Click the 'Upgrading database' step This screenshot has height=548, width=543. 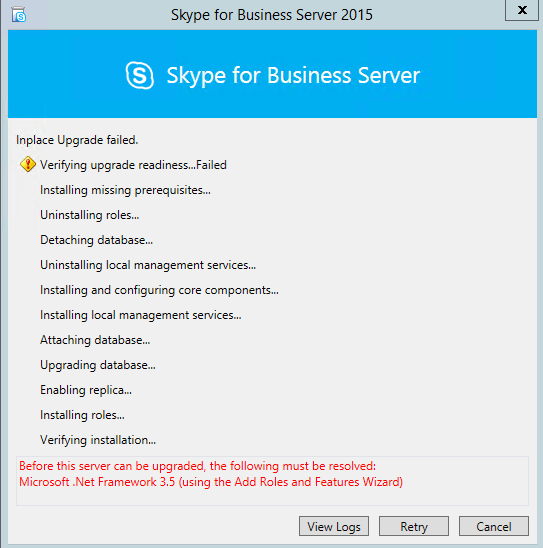point(97,365)
